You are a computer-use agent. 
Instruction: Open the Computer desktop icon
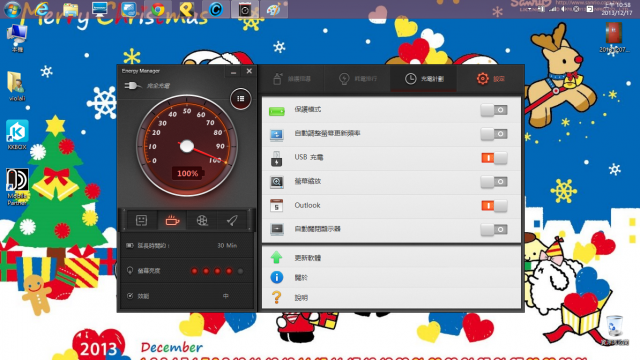pos(17,38)
